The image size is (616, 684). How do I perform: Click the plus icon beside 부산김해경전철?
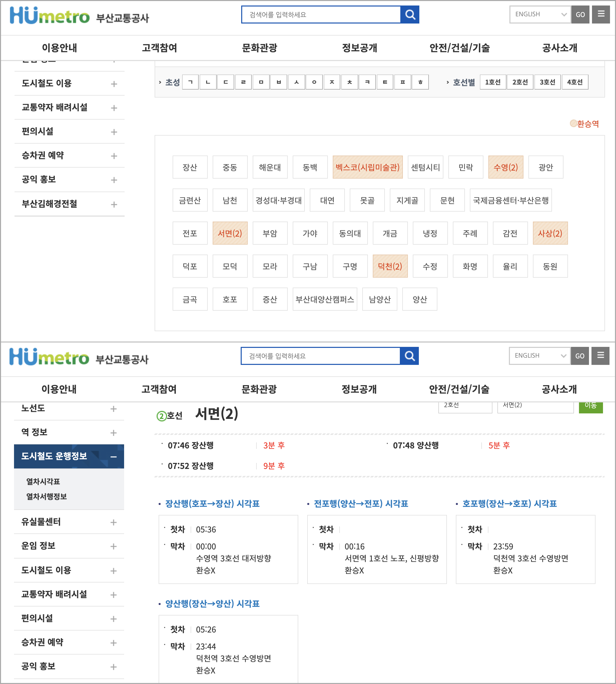point(114,204)
